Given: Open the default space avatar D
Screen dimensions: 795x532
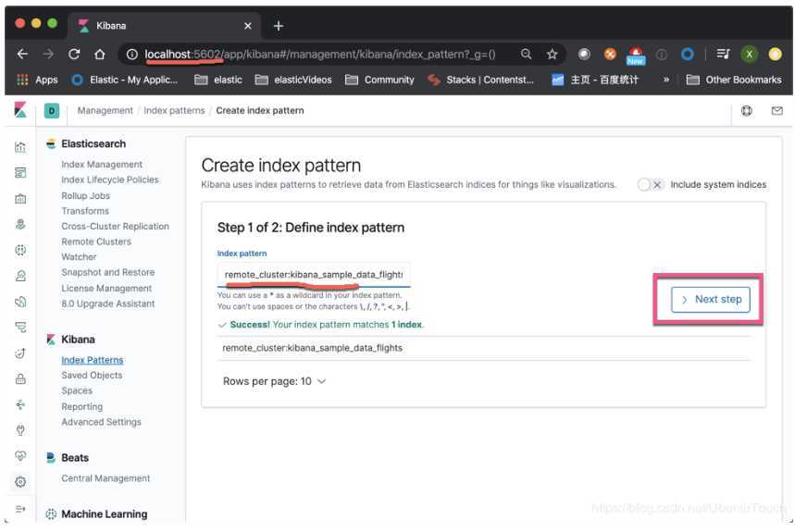Looking at the screenshot, I should (52, 110).
